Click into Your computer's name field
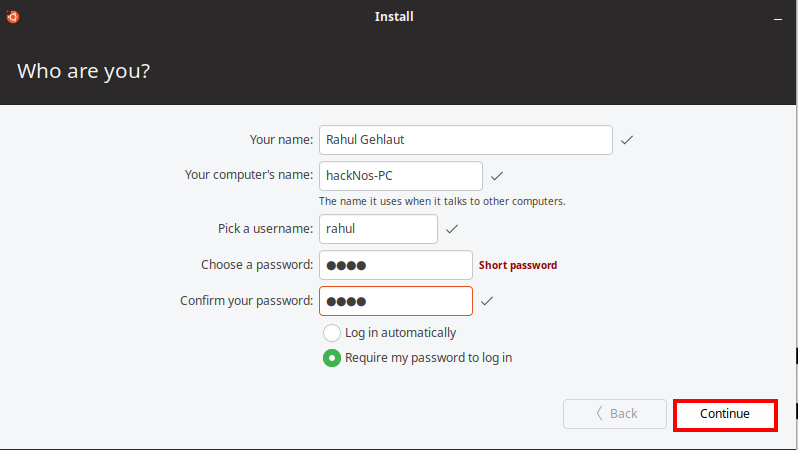The width and height of the screenshot is (798, 450). coord(401,176)
